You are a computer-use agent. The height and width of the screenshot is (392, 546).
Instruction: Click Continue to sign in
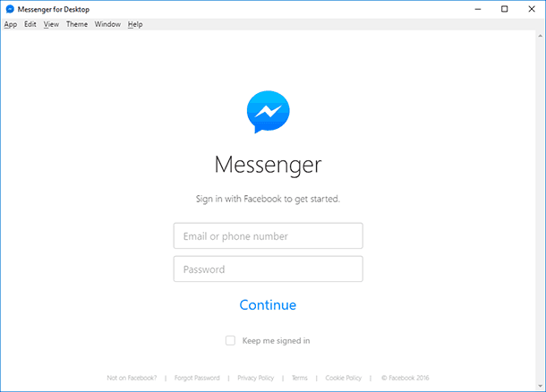point(268,305)
